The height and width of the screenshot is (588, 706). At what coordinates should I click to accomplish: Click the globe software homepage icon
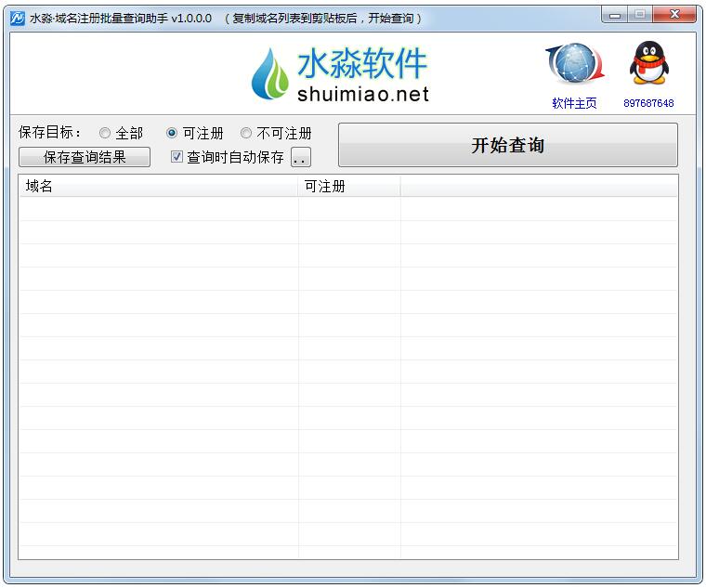click(575, 63)
